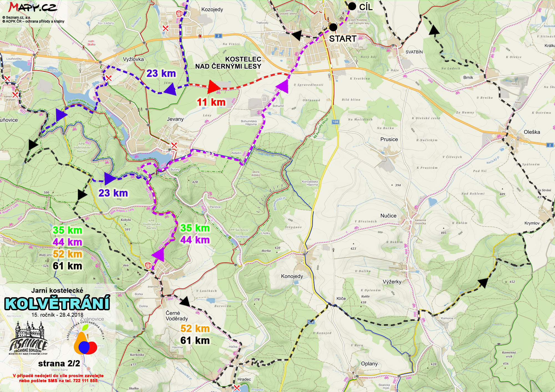Click the 23 km label near Vyžlovka
555x392 pixels.
[x=161, y=73]
